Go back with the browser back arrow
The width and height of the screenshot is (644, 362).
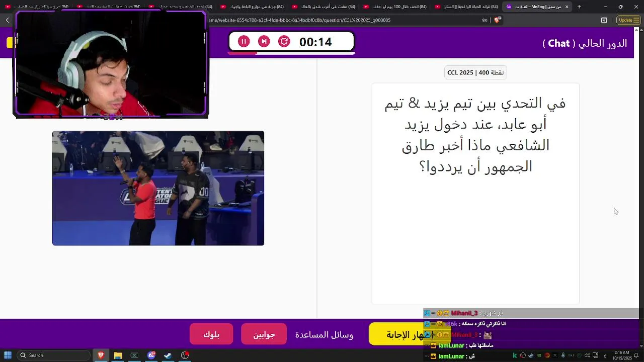click(x=7, y=20)
